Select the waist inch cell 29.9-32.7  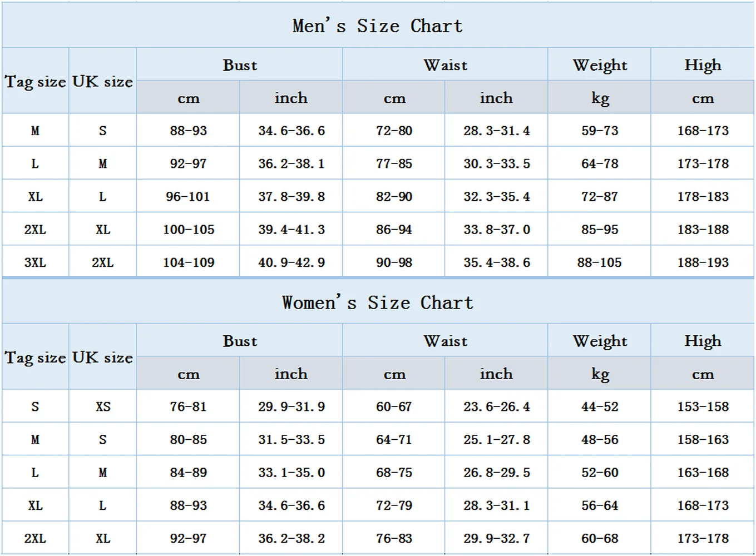point(496,538)
